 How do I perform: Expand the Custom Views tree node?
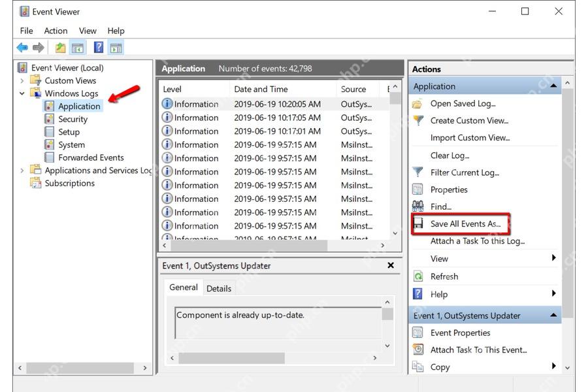(22, 80)
